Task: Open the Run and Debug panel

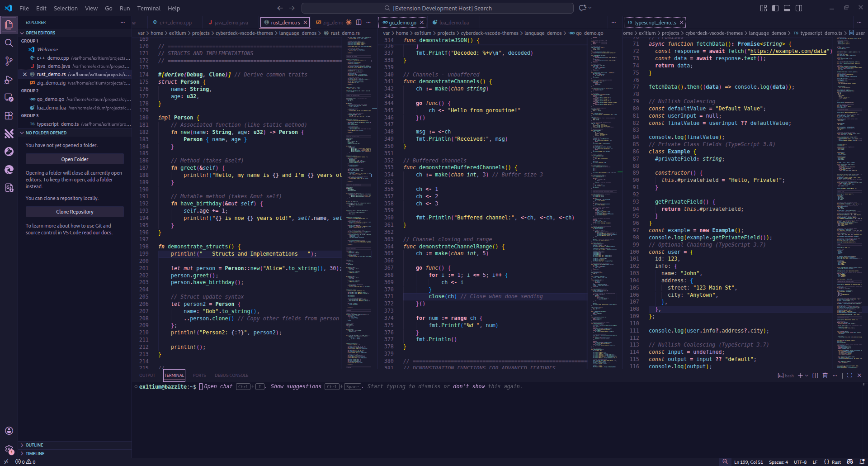Action: (9, 80)
